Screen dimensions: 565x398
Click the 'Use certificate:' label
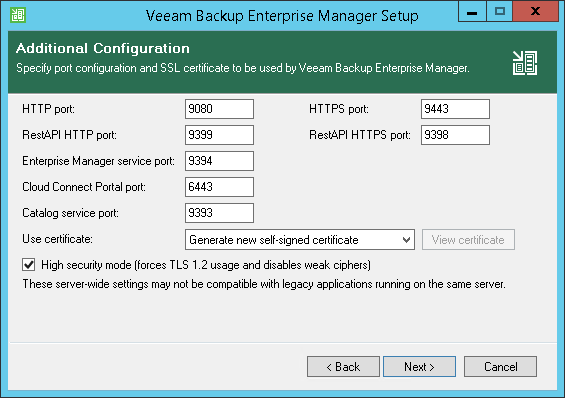click(57, 239)
